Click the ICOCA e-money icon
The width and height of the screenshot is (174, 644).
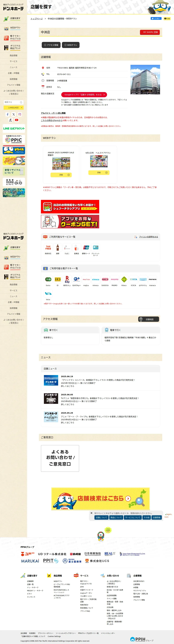click(x=133, y=279)
